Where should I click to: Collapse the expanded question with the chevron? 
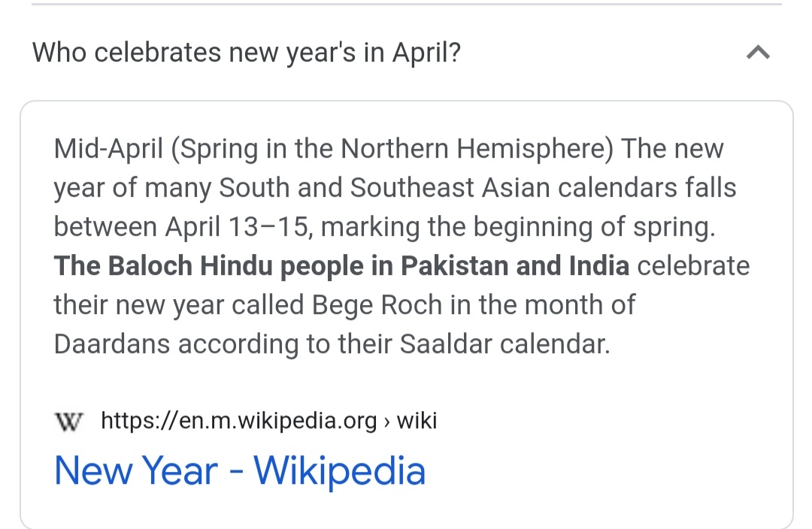pos(758,53)
